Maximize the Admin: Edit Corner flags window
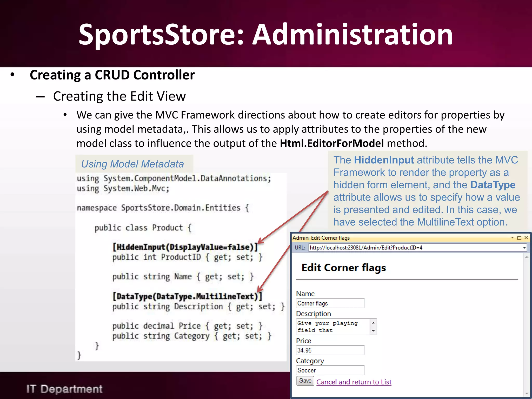Screen dimensions: 532x399 point(519,238)
